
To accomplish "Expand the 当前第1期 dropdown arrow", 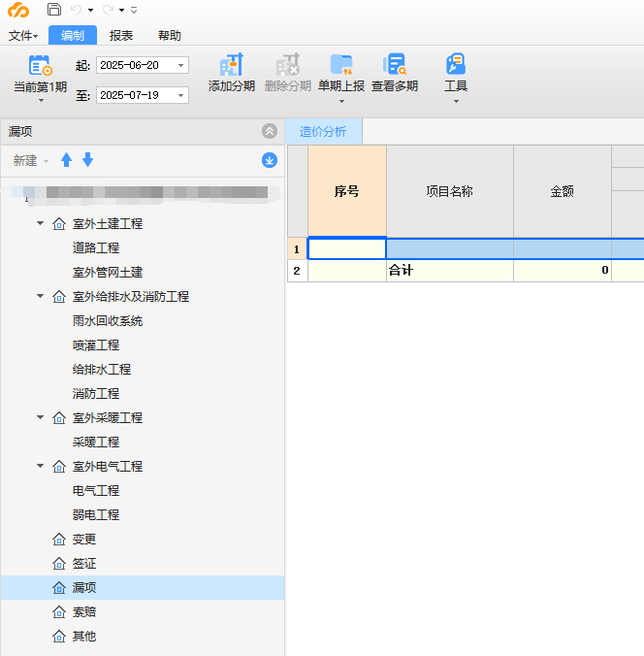I will point(41,100).
